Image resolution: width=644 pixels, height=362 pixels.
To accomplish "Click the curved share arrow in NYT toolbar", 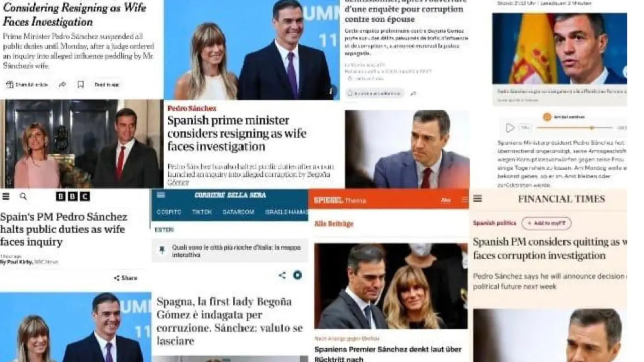I will pyautogui.click(x=62, y=85).
